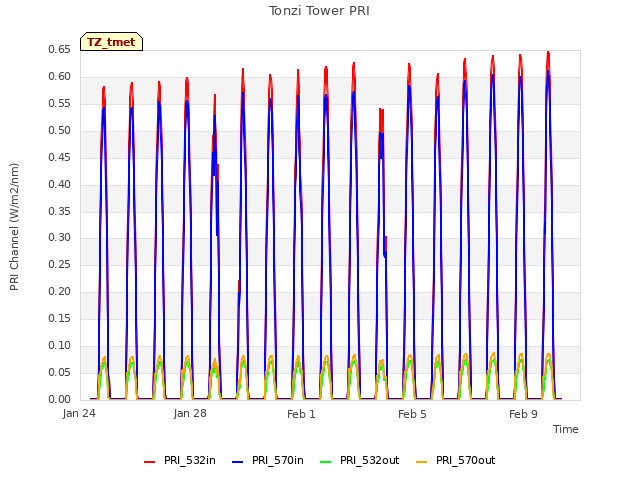Select the PRI_532in legend label

[x=190, y=461]
